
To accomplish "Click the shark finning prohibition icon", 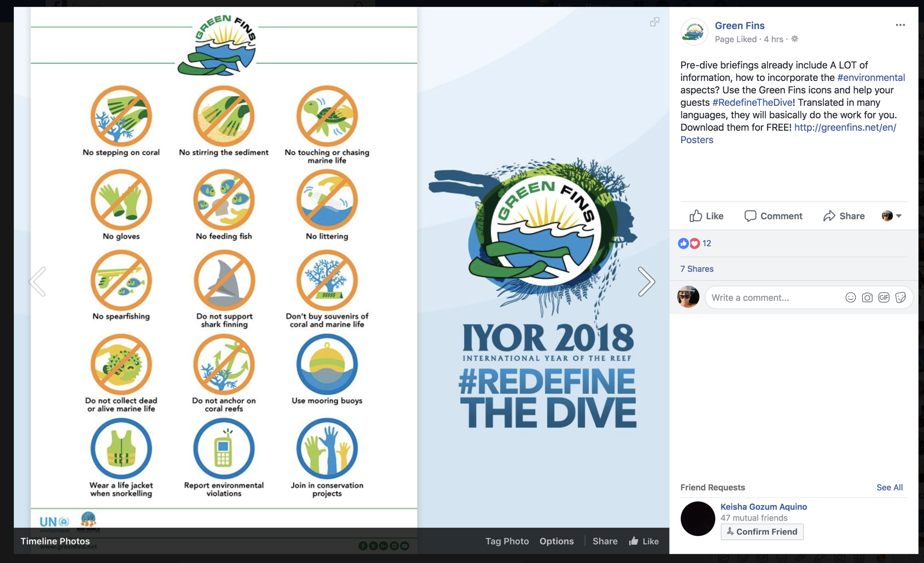I will [x=224, y=280].
